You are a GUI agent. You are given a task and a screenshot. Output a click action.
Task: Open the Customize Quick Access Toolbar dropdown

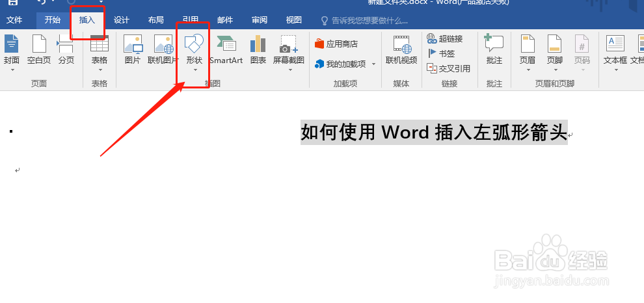pos(101,3)
